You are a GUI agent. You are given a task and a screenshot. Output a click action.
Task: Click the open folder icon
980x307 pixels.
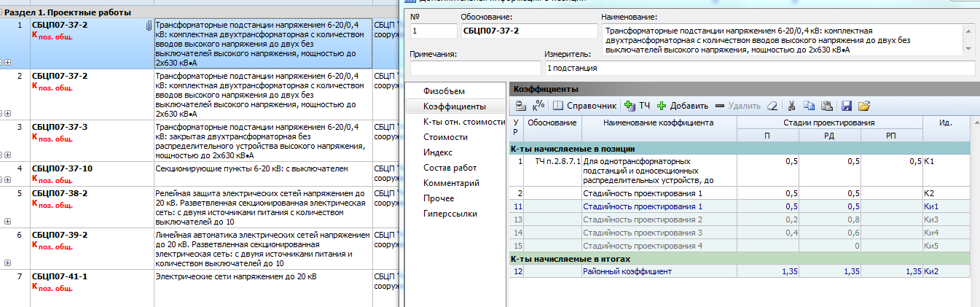(864, 106)
